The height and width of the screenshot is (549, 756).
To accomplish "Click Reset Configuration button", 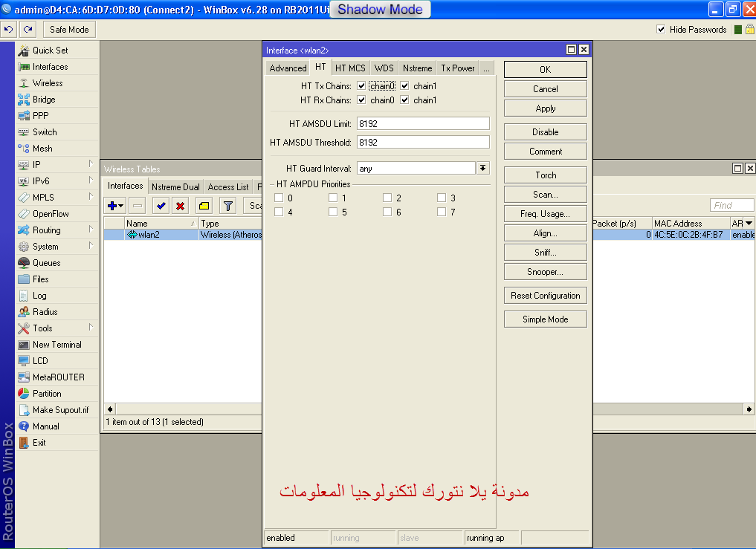I will [x=546, y=296].
